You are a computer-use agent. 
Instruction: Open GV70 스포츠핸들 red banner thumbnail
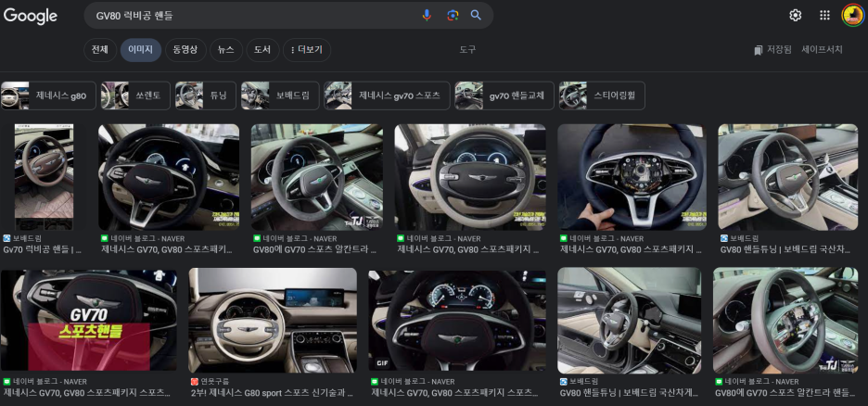(x=89, y=321)
